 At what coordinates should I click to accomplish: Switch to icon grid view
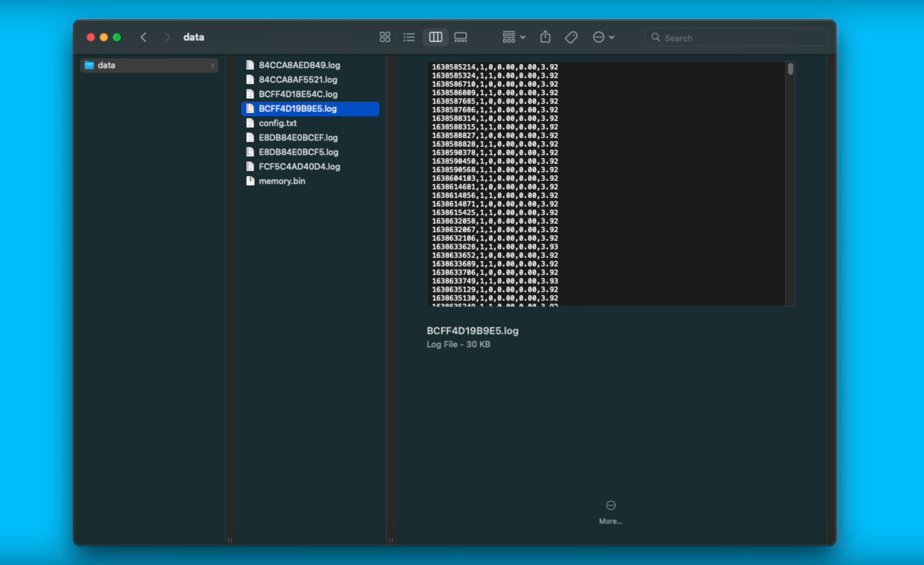[385, 37]
